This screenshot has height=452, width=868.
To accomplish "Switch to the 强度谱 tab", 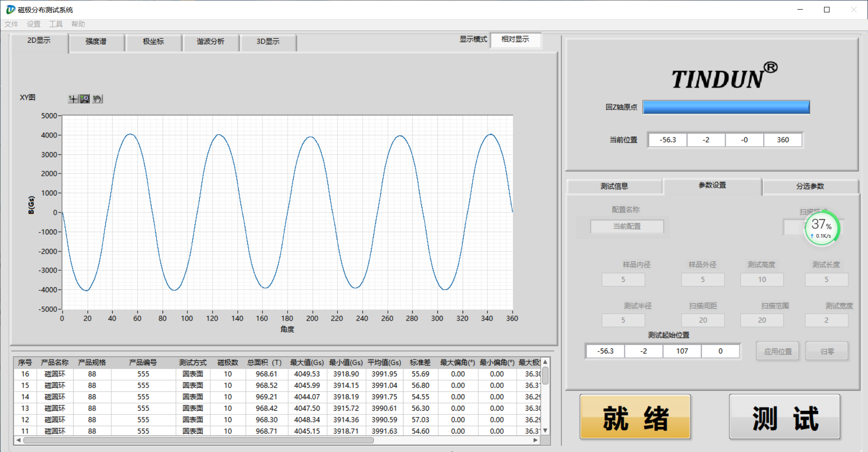I will (x=96, y=42).
